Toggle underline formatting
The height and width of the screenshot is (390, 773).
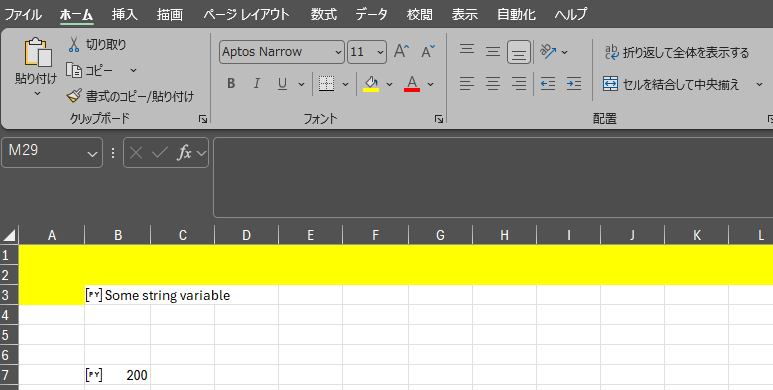282,84
